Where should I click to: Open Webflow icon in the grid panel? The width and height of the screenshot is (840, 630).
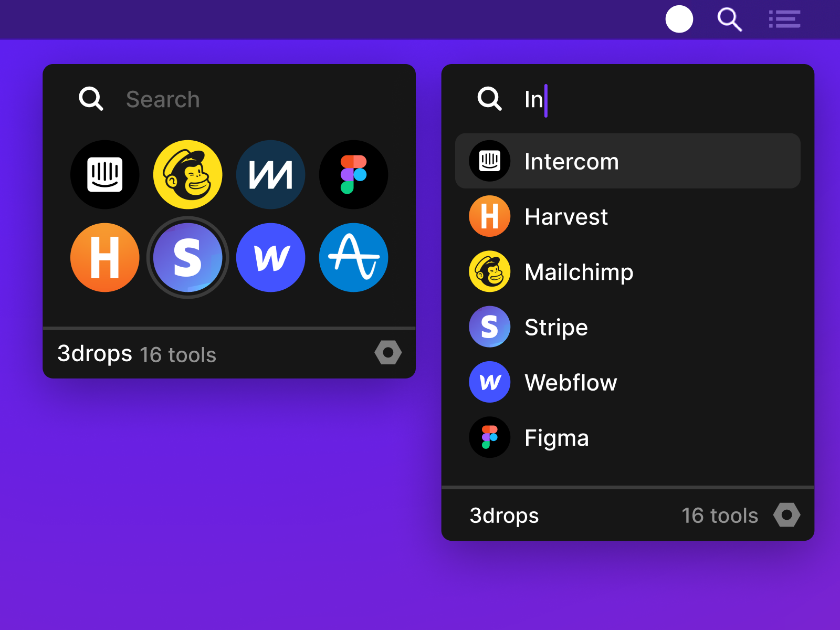coord(271,258)
